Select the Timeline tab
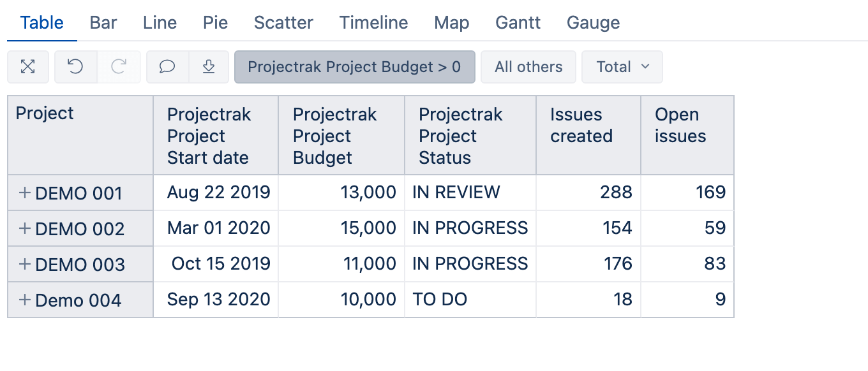 (x=374, y=23)
